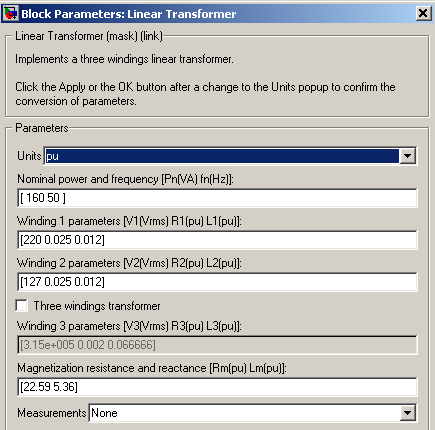The height and width of the screenshot is (430, 435).
Task: Click the Measurements label text
Action: click(52, 413)
